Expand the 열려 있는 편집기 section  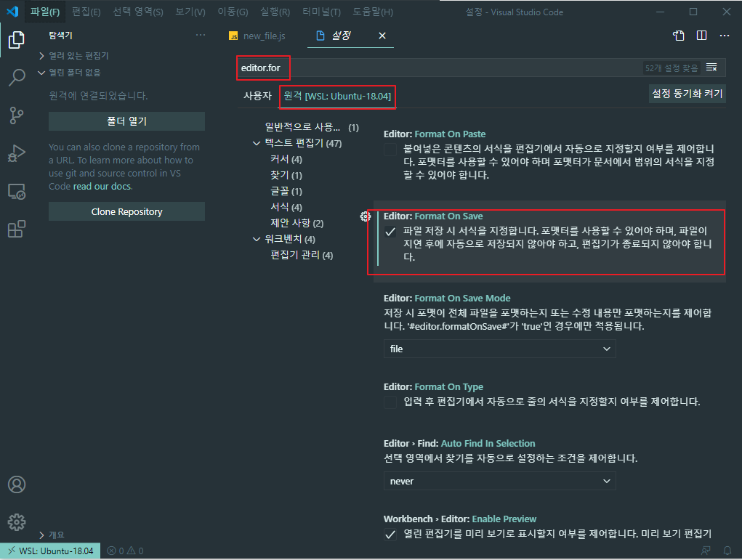point(74,56)
